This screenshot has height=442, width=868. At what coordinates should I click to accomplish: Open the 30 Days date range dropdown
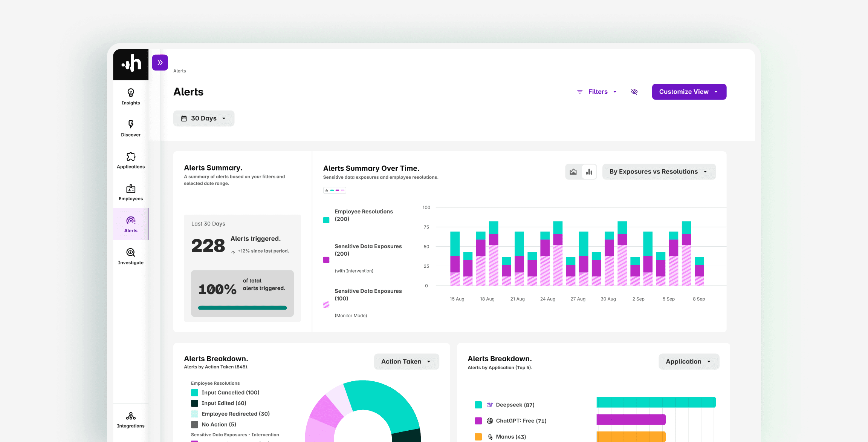pos(204,118)
